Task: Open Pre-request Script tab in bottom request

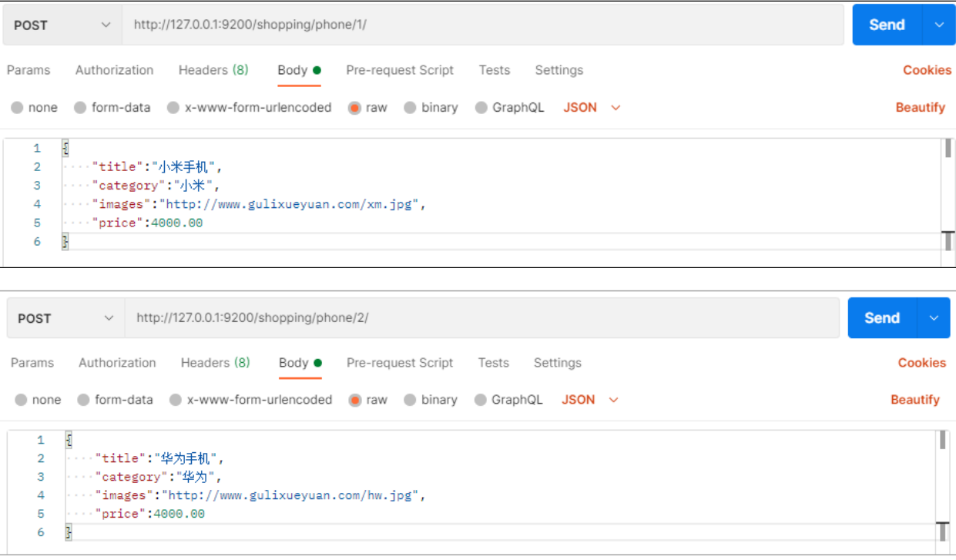Action: click(x=400, y=363)
